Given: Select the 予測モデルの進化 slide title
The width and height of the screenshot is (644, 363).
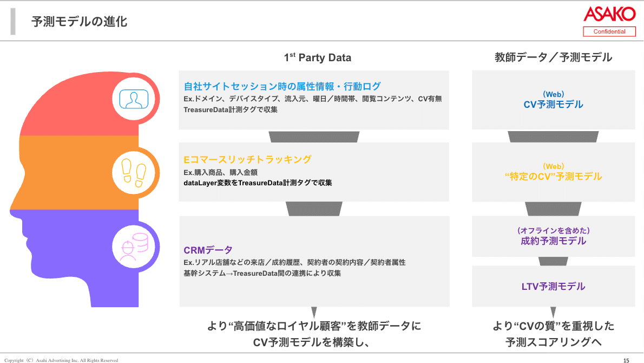Looking at the screenshot, I should [x=80, y=22].
